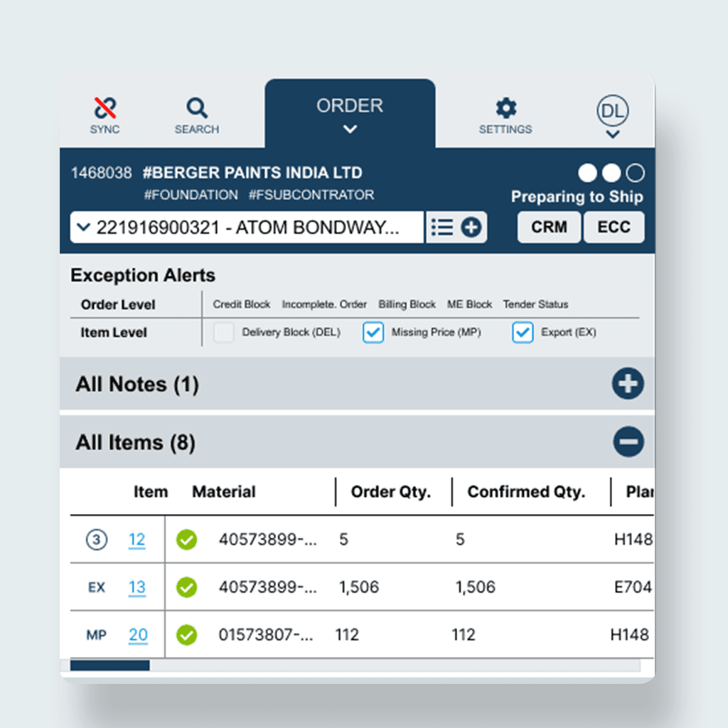The height and width of the screenshot is (728, 728).
Task: Click the Tender Status alert label
Action: (535, 304)
